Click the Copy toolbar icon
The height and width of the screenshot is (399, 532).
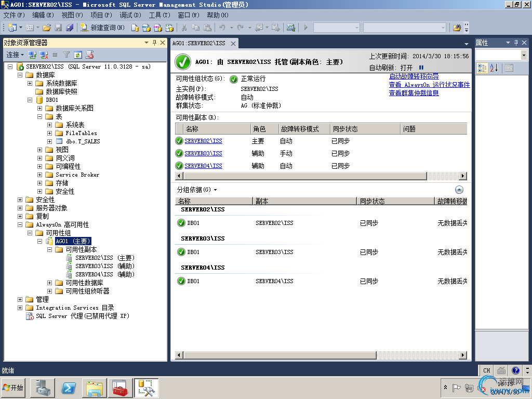tap(196, 28)
